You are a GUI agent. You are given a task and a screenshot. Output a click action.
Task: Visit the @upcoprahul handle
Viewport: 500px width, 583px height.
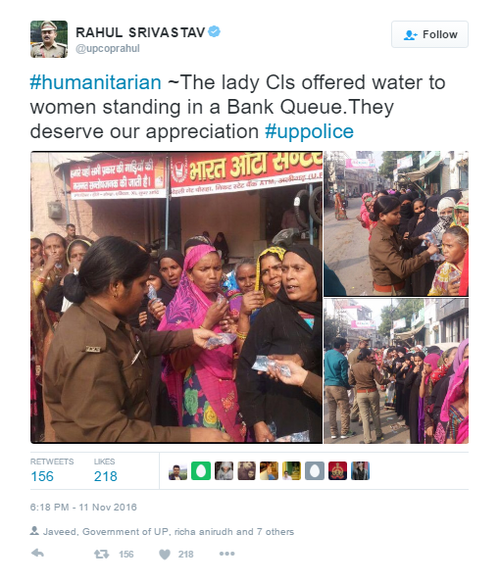pos(107,49)
